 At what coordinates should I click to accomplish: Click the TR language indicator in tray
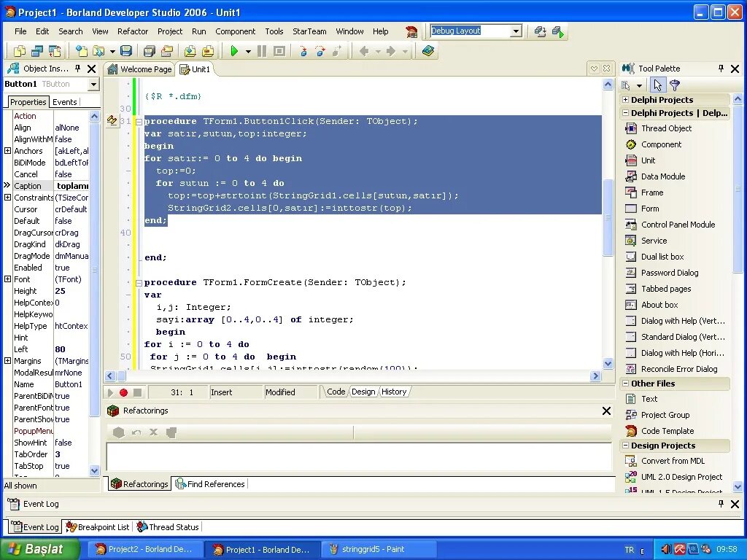pos(629,550)
